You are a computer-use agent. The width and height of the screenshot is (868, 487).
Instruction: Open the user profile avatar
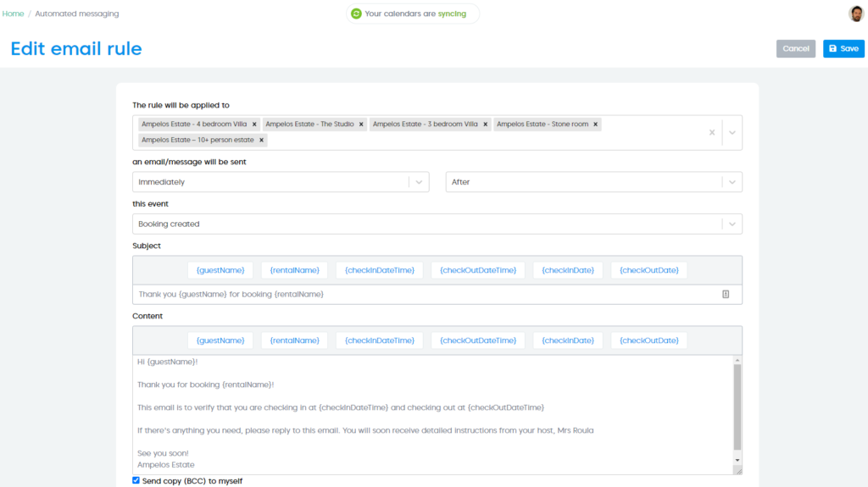(856, 14)
